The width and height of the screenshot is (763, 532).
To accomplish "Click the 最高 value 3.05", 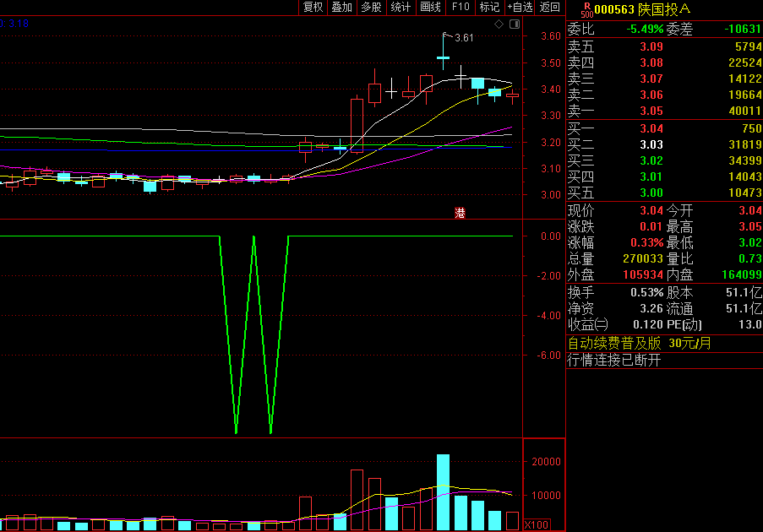I will pos(749,226).
